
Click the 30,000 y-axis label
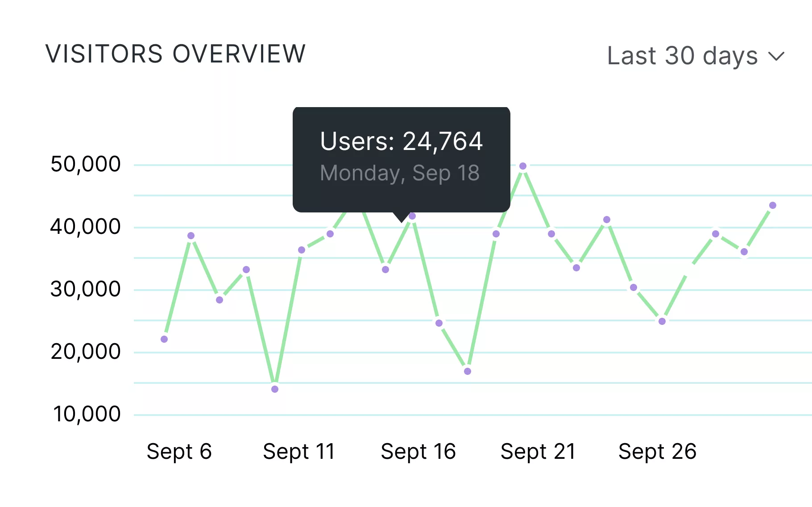click(86, 289)
